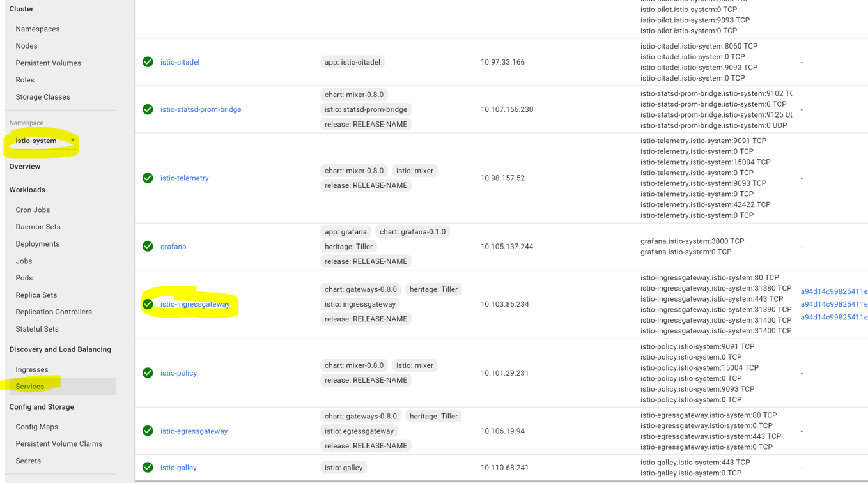The width and height of the screenshot is (868, 483).
Task: Click the green status check beside istio-egressgateway
Action: [148, 431]
